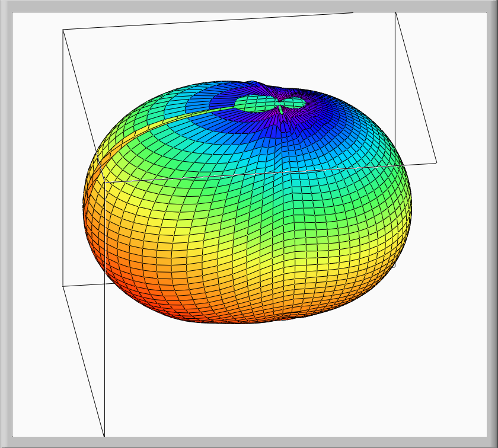Select the bounding box's far-right corner
Screen dimensions: 498x448
click(x=437, y=162)
